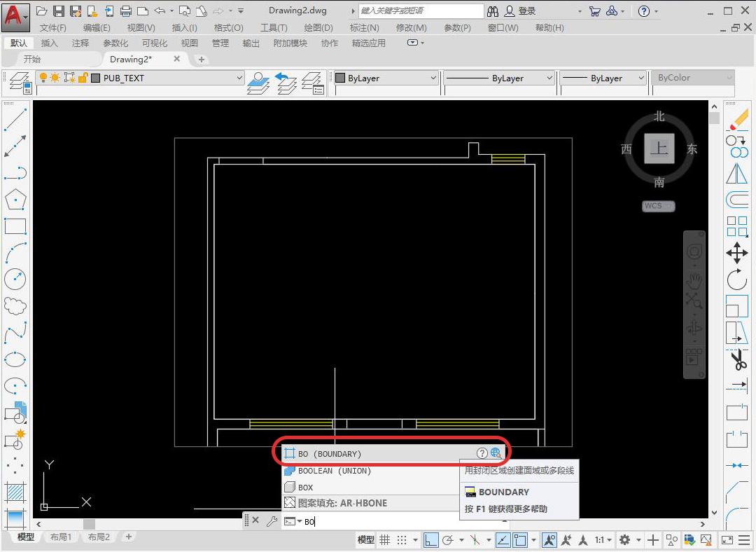Click the 上 face of the ViewCube
The height and width of the screenshot is (552, 756).
click(x=659, y=149)
